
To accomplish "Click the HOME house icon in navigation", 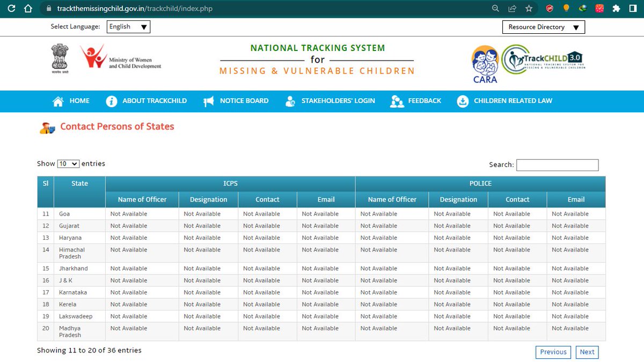I will pos(58,101).
